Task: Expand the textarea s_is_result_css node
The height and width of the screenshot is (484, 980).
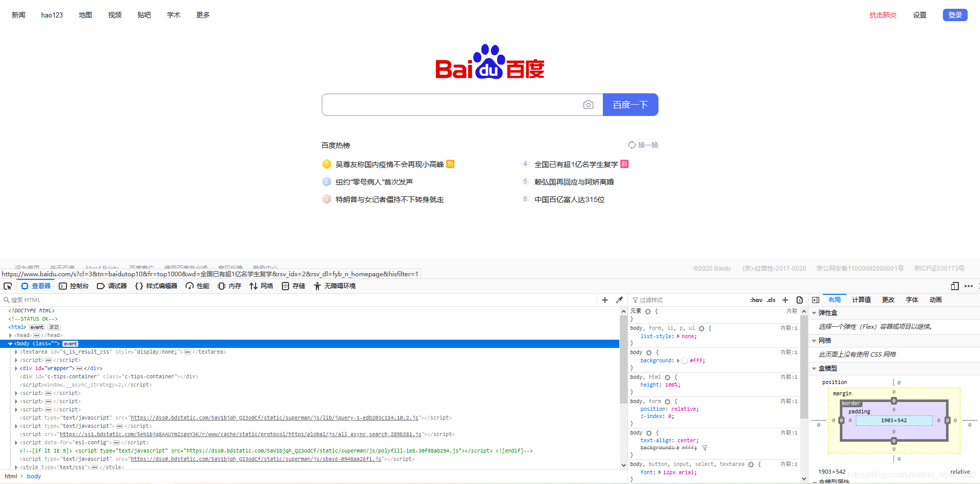Action: (x=16, y=352)
